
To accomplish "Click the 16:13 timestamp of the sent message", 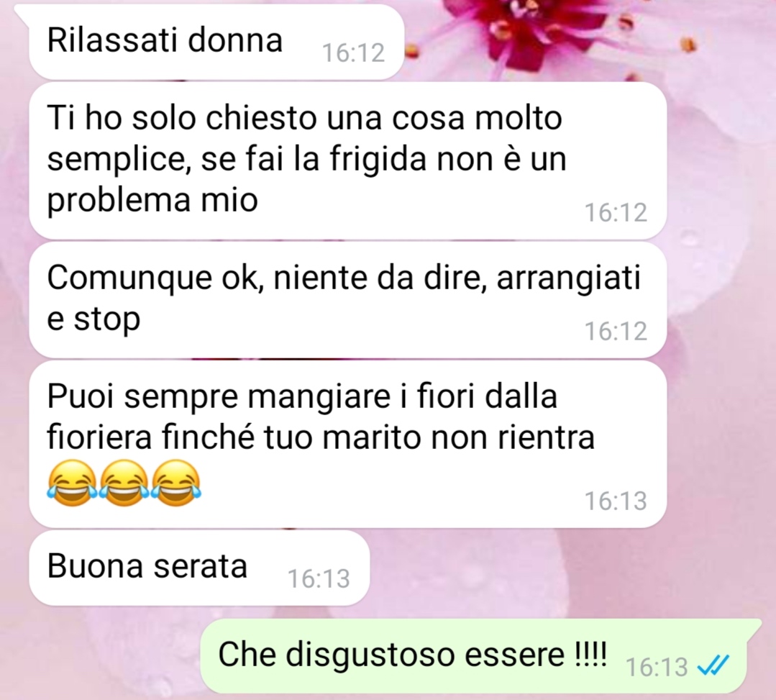I will point(657,667).
